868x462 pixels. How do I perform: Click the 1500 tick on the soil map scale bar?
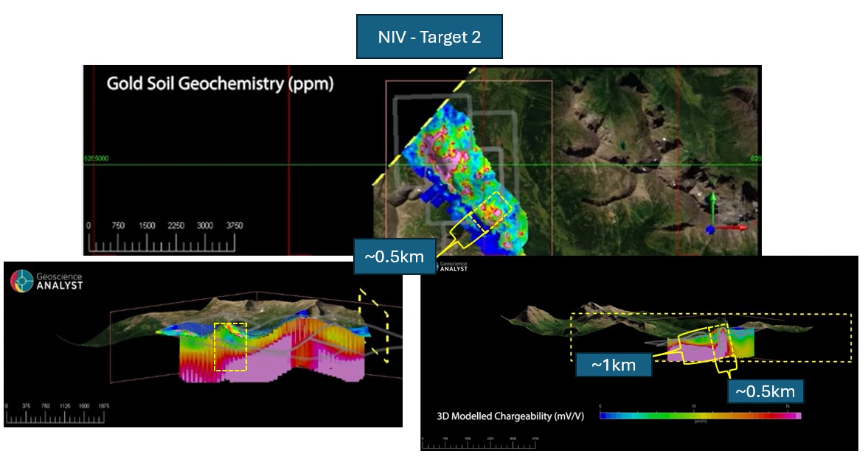point(147,225)
